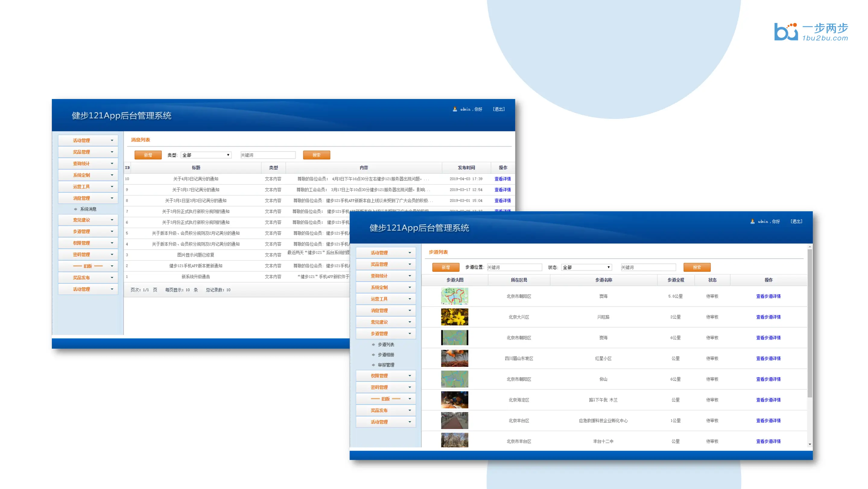Select 举报管理 submenu item
This screenshot has width=868, height=489.
click(386, 365)
